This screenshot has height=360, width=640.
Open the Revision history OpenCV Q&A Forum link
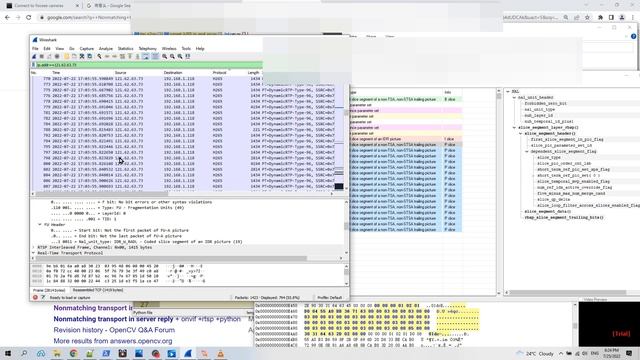coord(114,330)
